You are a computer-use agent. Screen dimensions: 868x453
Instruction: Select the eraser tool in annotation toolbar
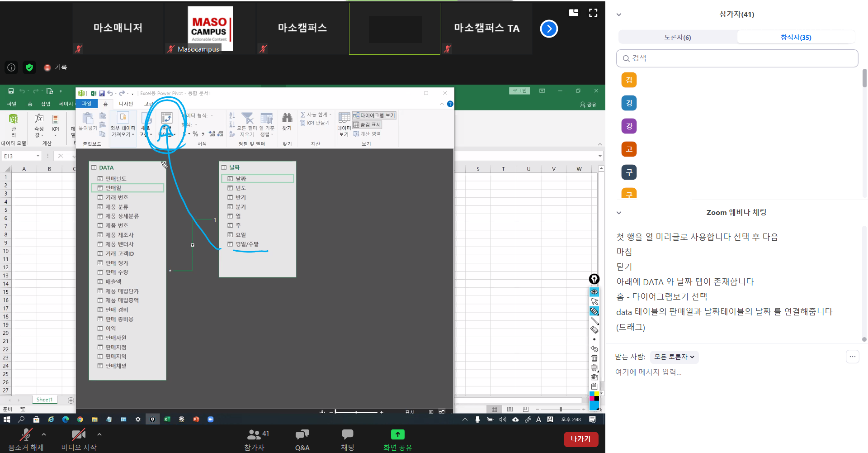coord(594,330)
